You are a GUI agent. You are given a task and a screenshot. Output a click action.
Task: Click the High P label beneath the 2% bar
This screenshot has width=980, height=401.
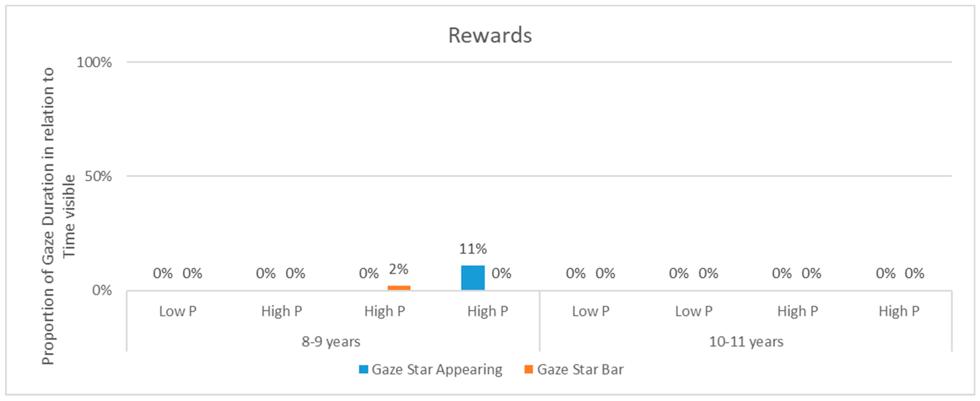coord(384,311)
